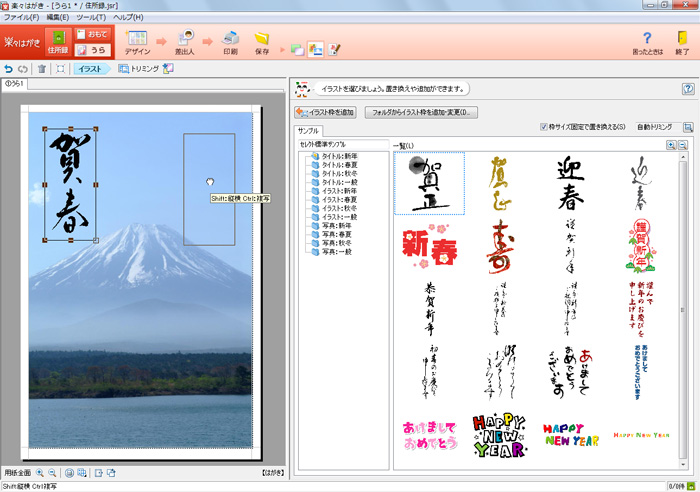
Task: Open the ファイル(F) menu
Action: click(21, 18)
